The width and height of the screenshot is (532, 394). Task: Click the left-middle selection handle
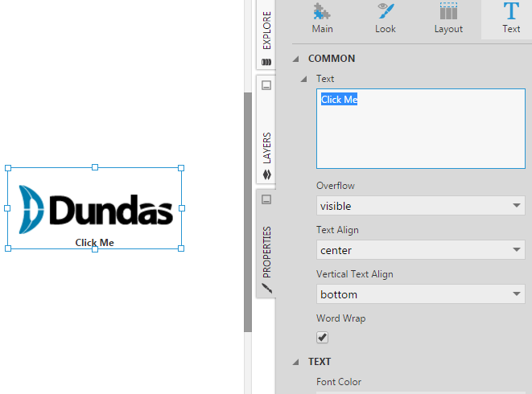tap(7, 208)
